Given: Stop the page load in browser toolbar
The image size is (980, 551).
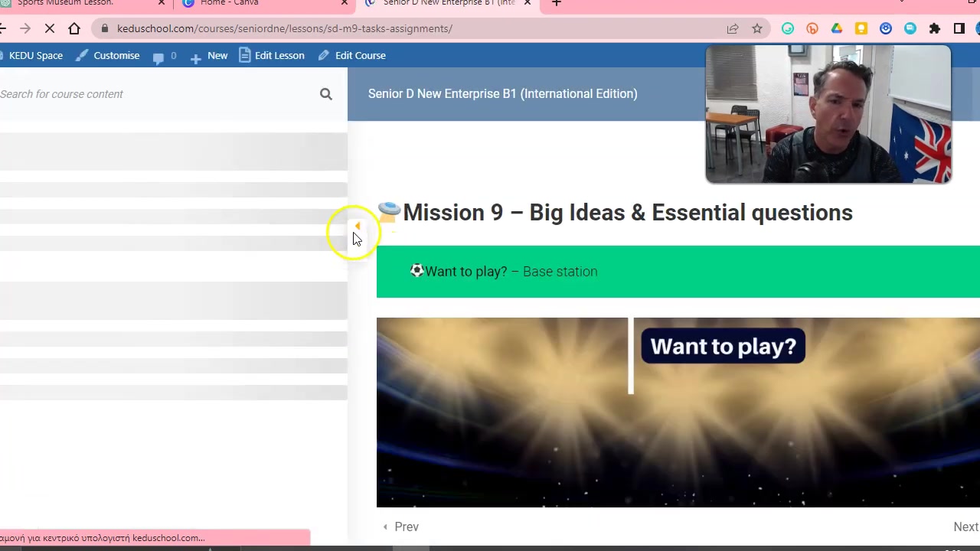Looking at the screenshot, I should 49,28.
